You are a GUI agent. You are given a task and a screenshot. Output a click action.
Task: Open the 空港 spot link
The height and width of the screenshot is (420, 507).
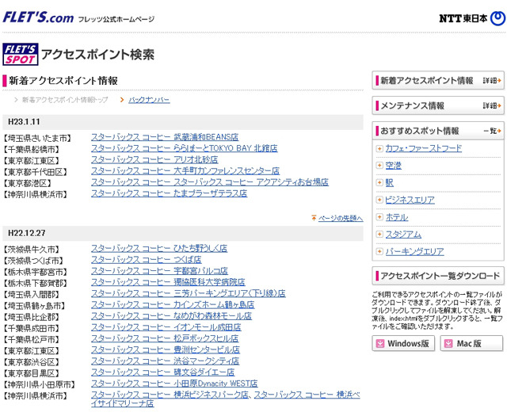coord(393,166)
